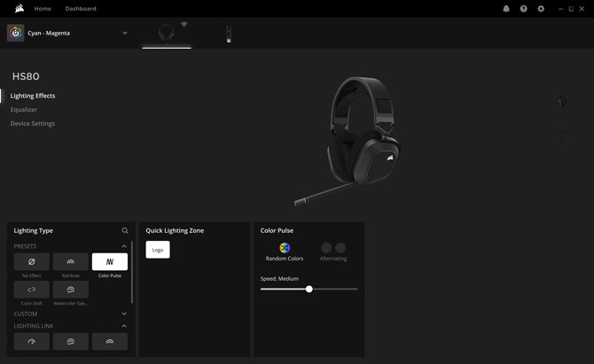The width and height of the screenshot is (594, 364).
Task: Open the help question mark icon
Action: click(524, 9)
